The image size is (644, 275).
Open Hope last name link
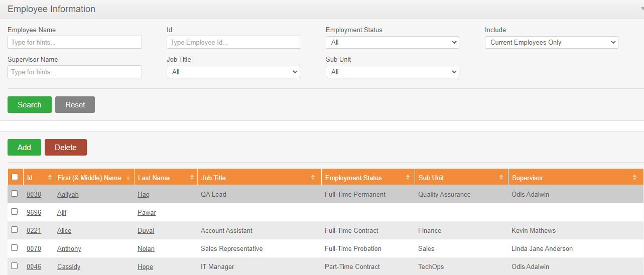pyautogui.click(x=145, y=267)
